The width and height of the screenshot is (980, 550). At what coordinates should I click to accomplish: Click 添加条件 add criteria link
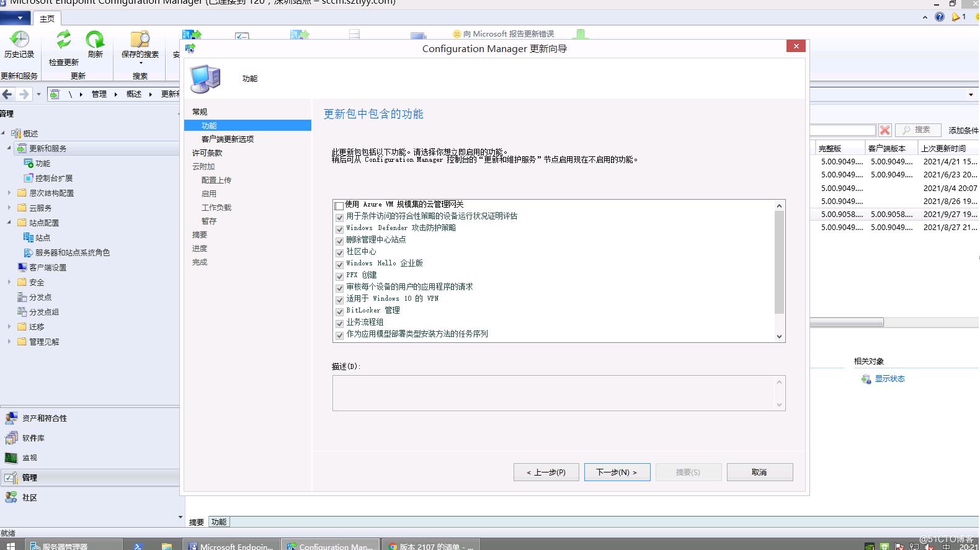[x=964, y=130]
